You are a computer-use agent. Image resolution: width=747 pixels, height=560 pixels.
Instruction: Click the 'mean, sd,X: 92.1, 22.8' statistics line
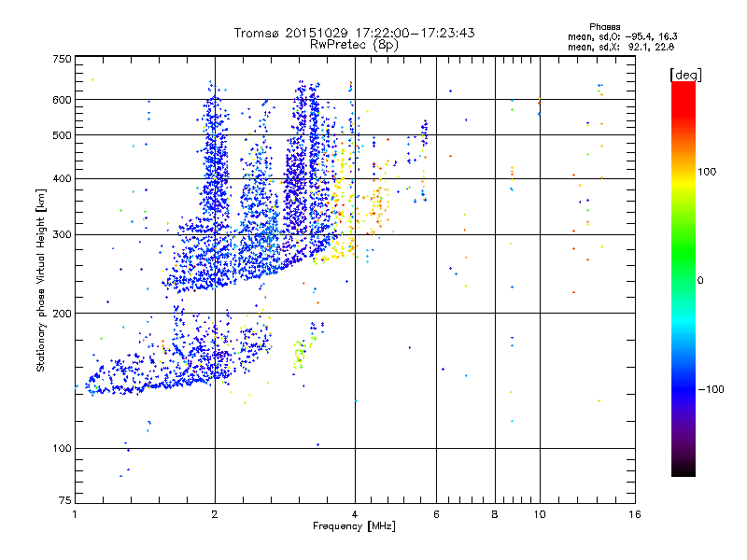pyautogui.click(x=621, y=47)
